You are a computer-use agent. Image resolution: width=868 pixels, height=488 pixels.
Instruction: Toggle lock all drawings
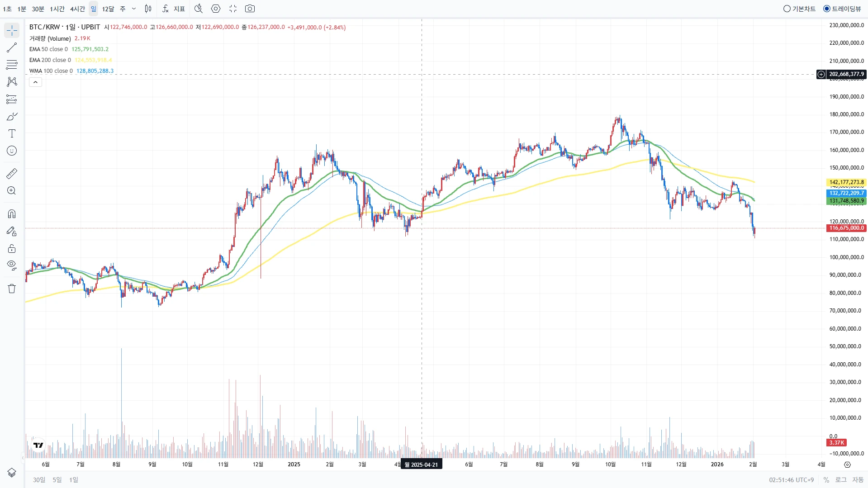(x=12, y=248)
